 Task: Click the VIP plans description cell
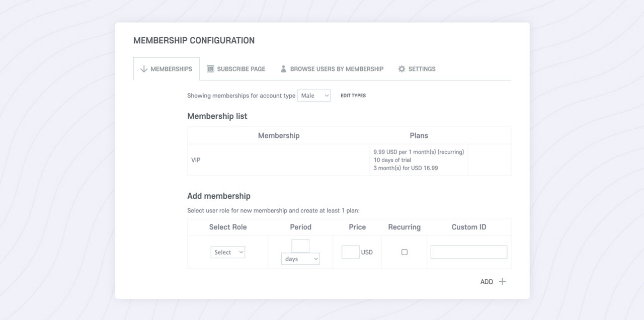418,160
